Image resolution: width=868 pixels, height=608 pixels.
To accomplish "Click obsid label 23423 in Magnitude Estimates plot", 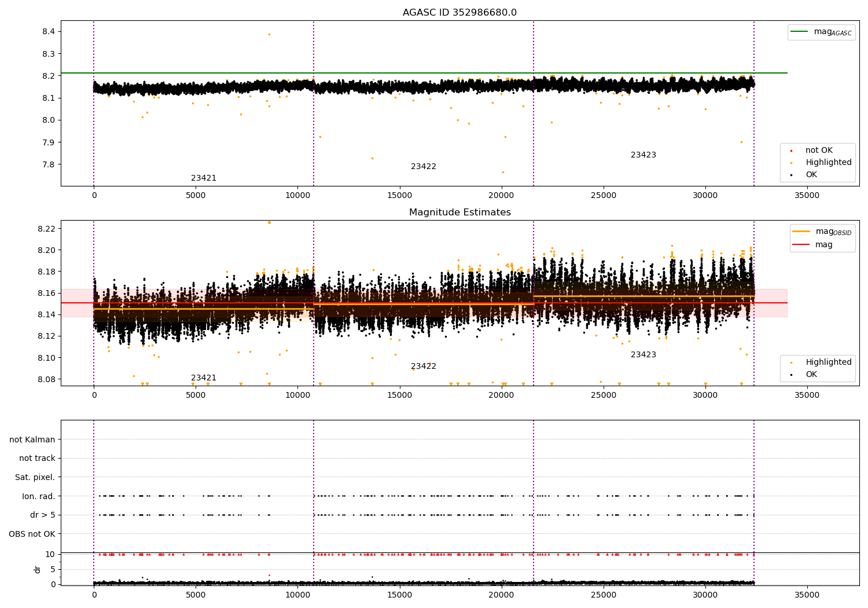I will tap(643, 355).
